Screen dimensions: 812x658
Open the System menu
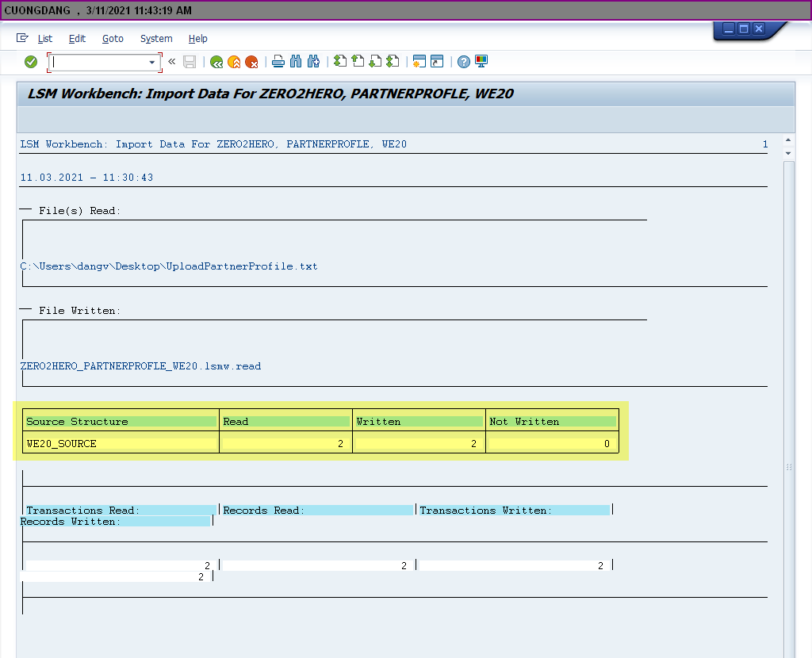(x=156, y=38)
